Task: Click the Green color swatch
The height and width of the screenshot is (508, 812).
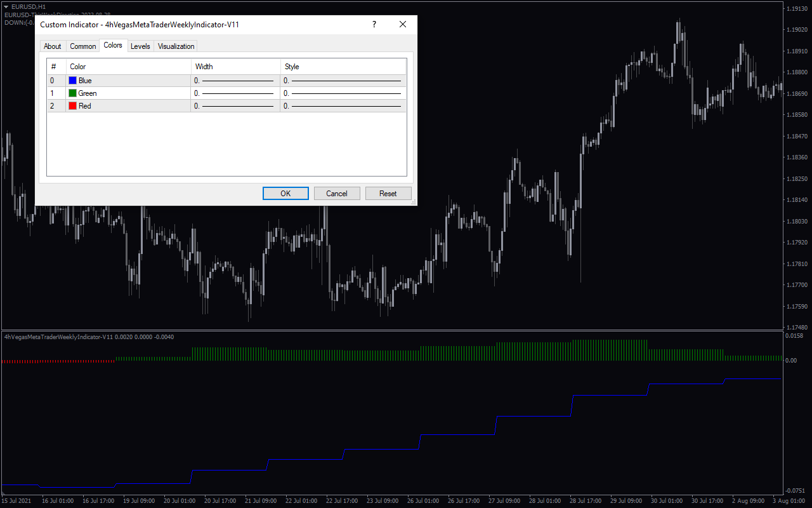Action: (72, 93)
